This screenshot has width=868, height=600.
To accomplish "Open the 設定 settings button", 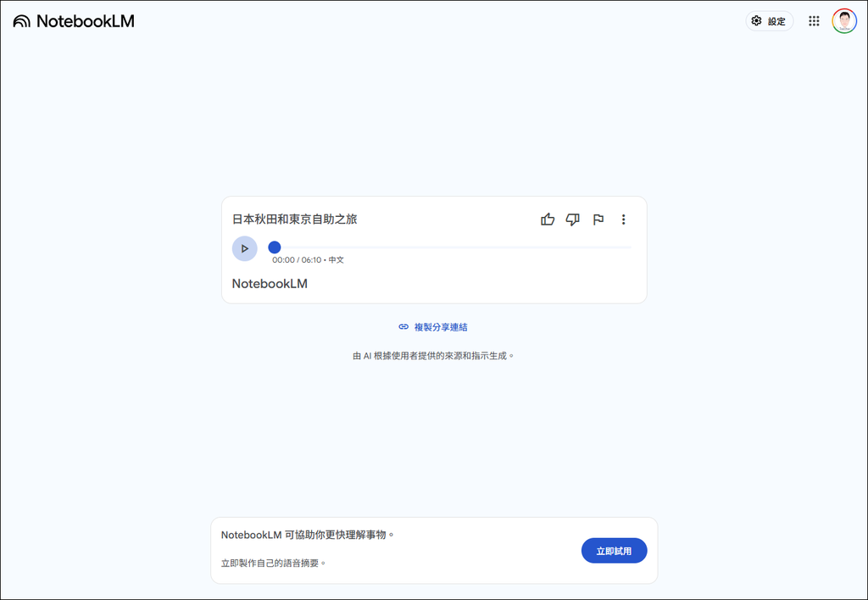I will (769, 21).
